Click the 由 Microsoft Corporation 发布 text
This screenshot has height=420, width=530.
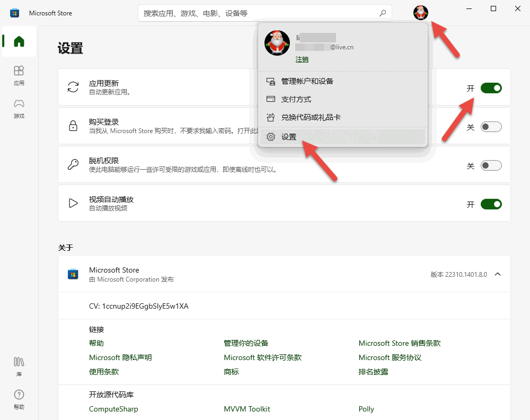[x=131, y=279]
